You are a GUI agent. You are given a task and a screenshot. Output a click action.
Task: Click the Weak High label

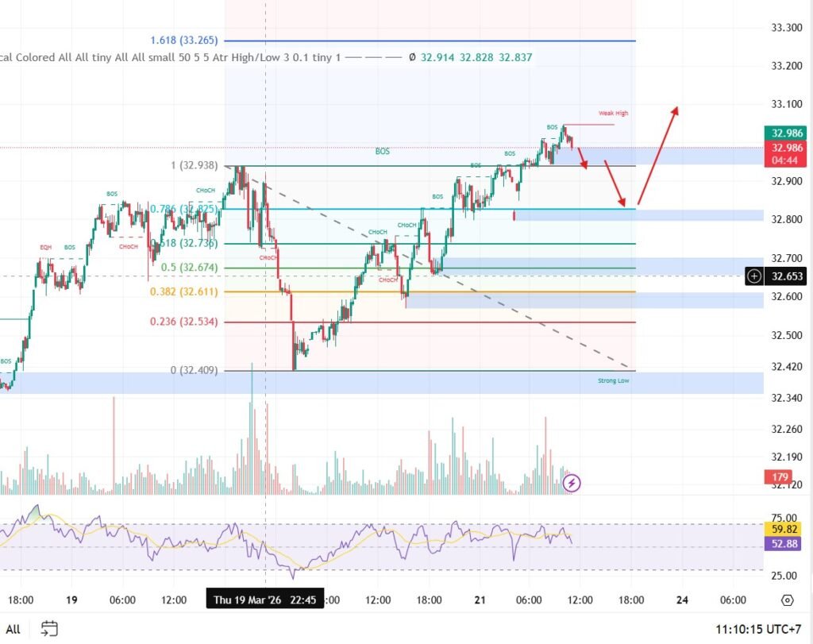pyautogui.click(x=613, y=114)
